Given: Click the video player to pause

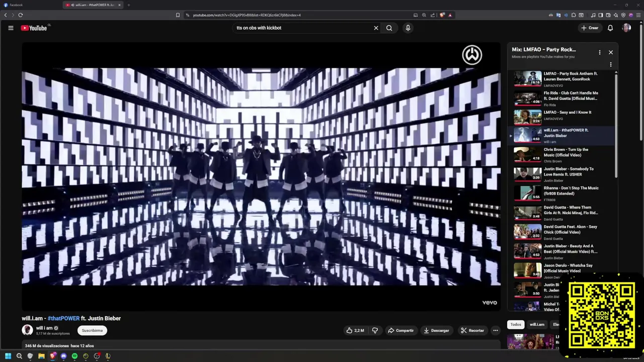Looking at the screenshot, I should pos(261,176).
